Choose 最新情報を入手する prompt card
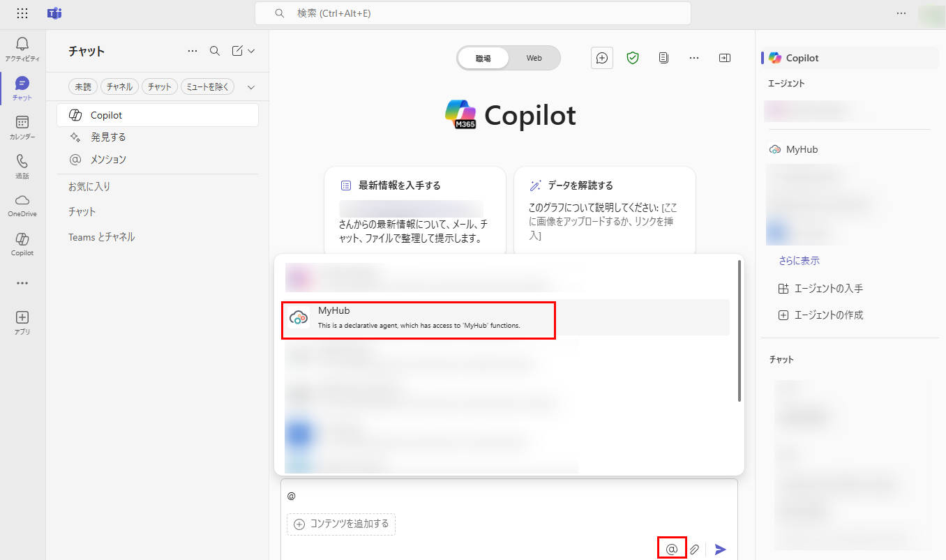 [415, 211]
